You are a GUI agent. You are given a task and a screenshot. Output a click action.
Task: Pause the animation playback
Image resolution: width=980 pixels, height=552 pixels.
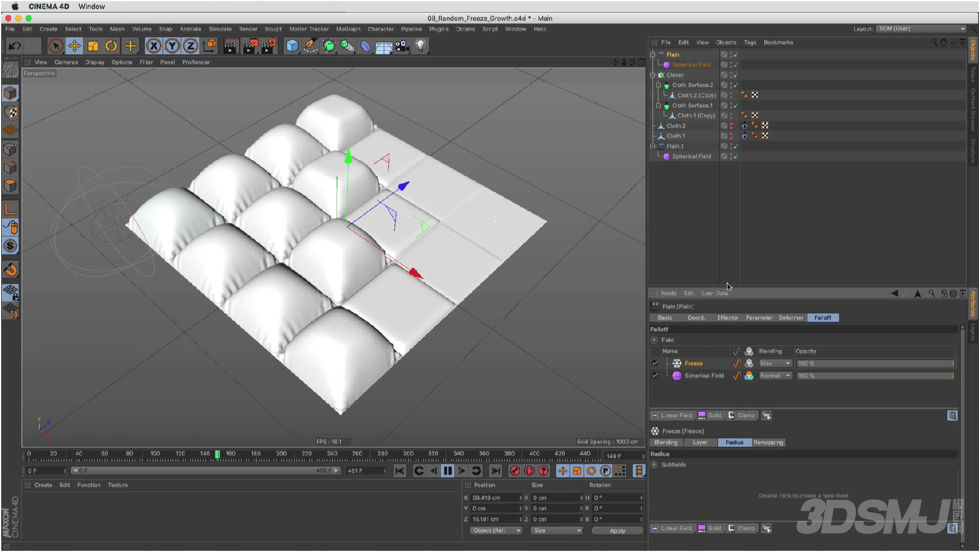coord(448,471)
